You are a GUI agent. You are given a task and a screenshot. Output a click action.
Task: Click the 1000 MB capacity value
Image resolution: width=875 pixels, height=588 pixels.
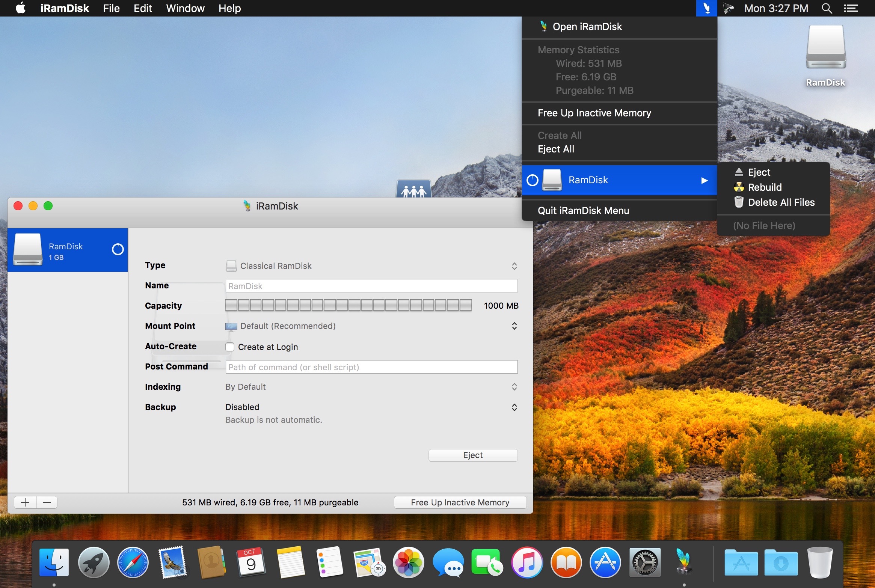(x=501, y=306)
